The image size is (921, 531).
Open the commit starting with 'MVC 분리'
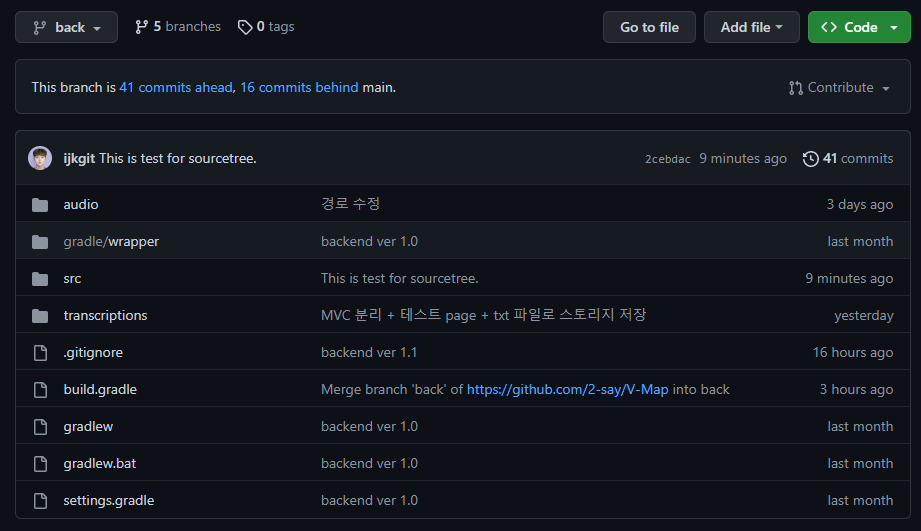(x=483, y=315)
